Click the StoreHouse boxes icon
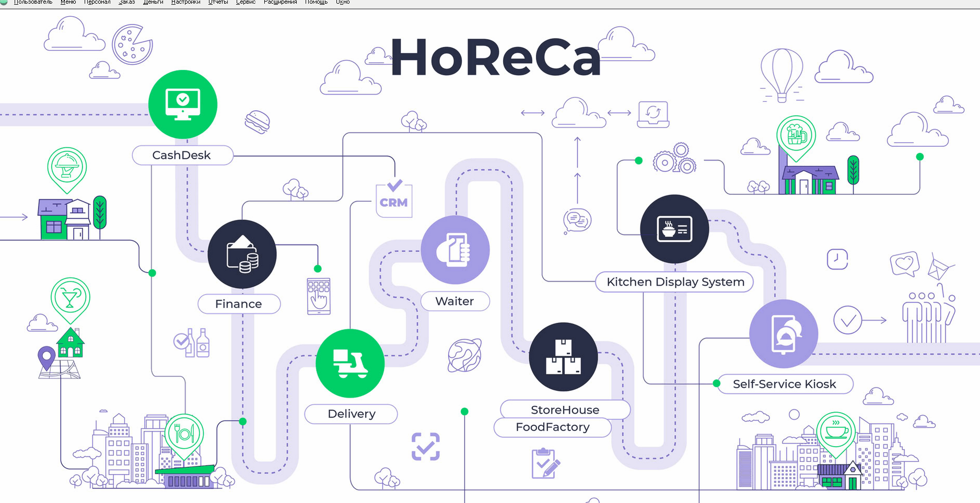This screenshot has height=503, width=980. coord(563,357)
